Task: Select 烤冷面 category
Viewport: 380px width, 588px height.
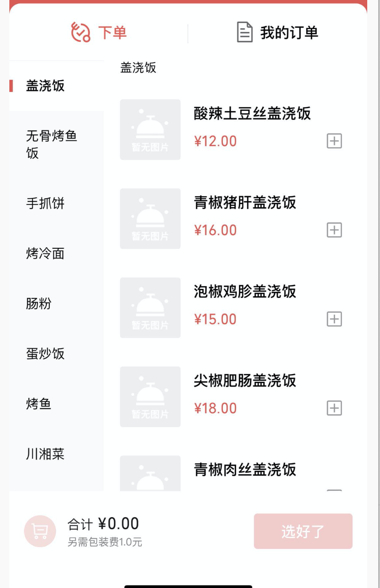Action: 45,254
